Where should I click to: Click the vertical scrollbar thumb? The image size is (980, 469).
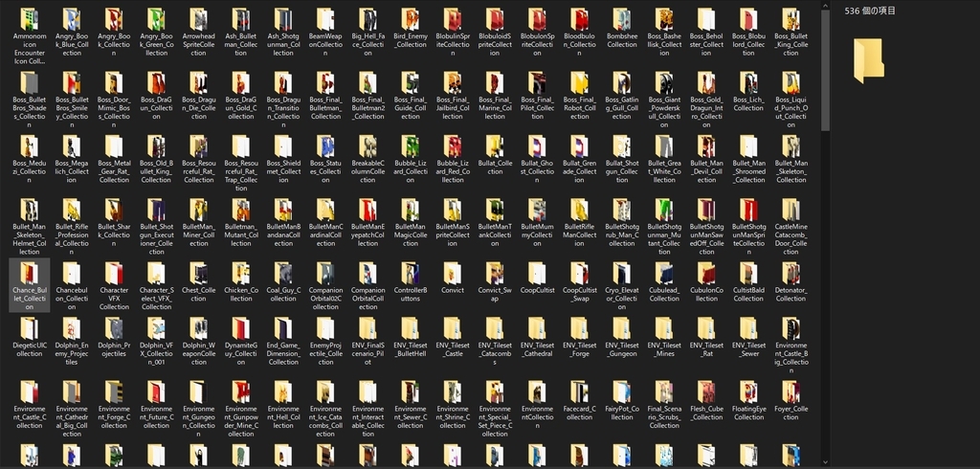tap(825, 70)
